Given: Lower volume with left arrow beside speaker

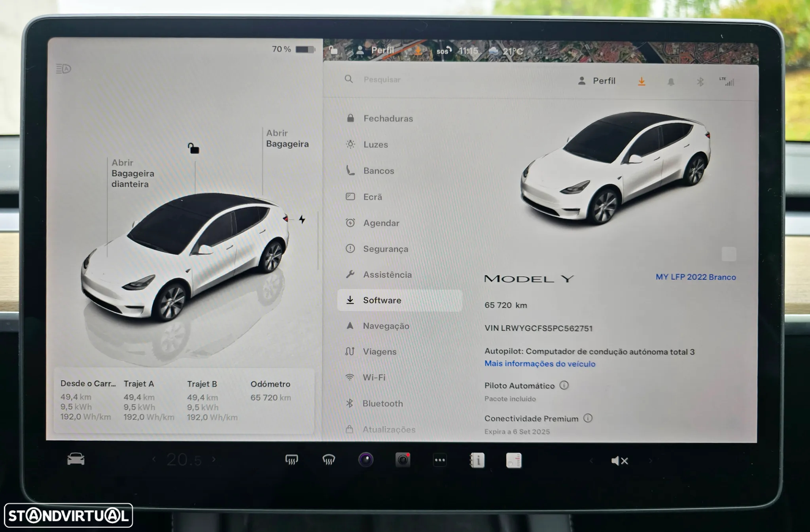Looking at the screenshot, I should 591,461.
